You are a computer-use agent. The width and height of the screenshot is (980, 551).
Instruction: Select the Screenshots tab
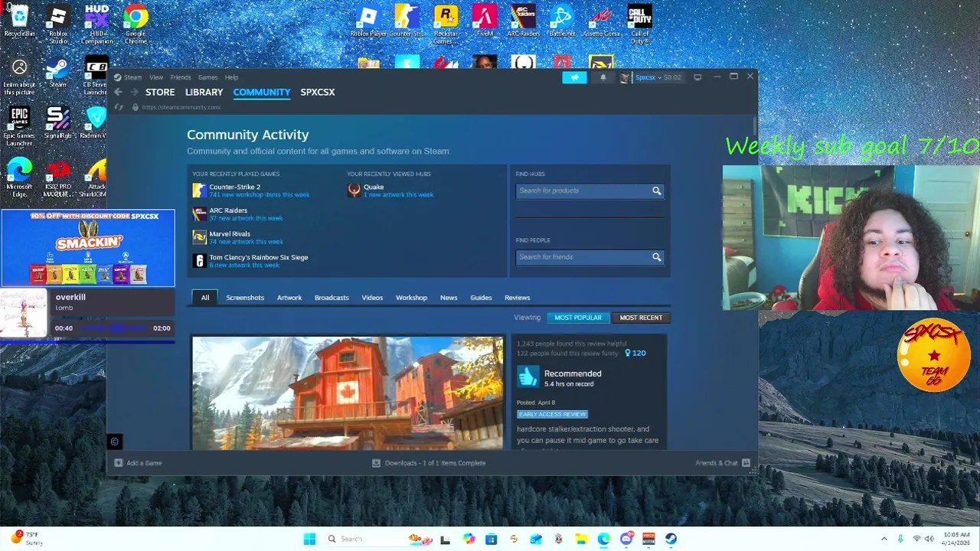tap(245, 298)
